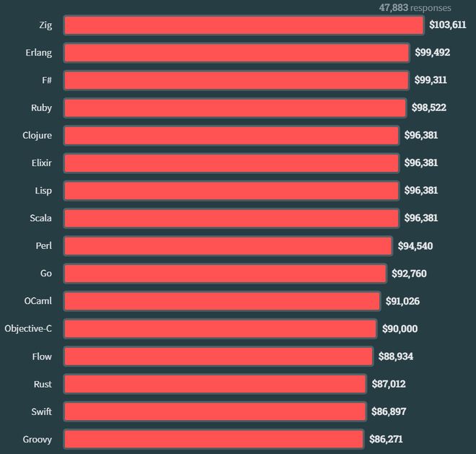Select the OCaml label
The image size is (476, 454).
pos(38,301)
